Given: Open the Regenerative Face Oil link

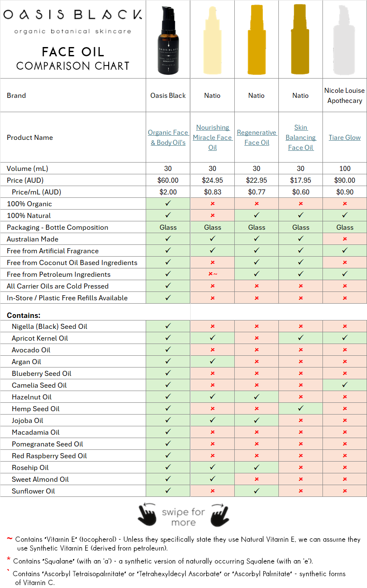Looking at the screenshot, I should (x=257, y=137).
